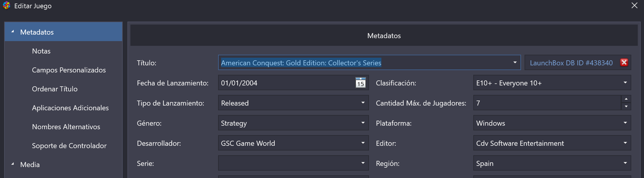Open Campos Personalizados section
This screenshot has height=178, width=644.
point(69,70)
